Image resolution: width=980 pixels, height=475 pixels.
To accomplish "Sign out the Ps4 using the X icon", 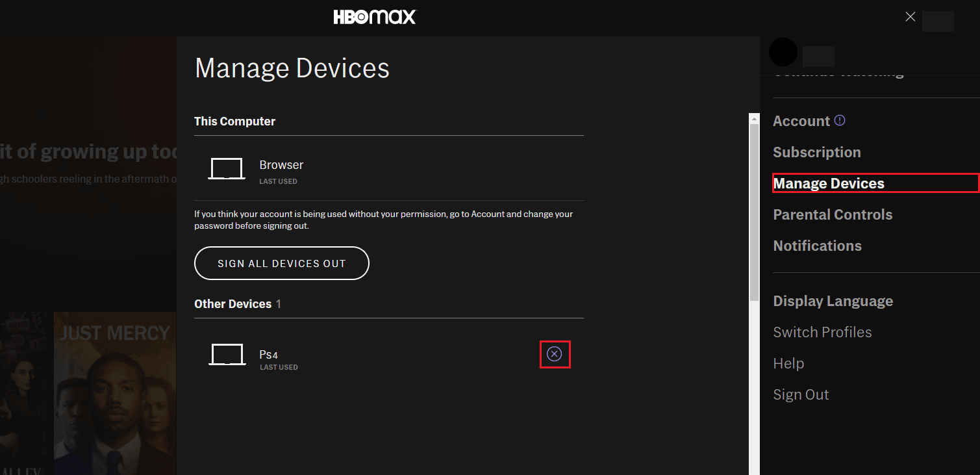I will click(555, 354).
